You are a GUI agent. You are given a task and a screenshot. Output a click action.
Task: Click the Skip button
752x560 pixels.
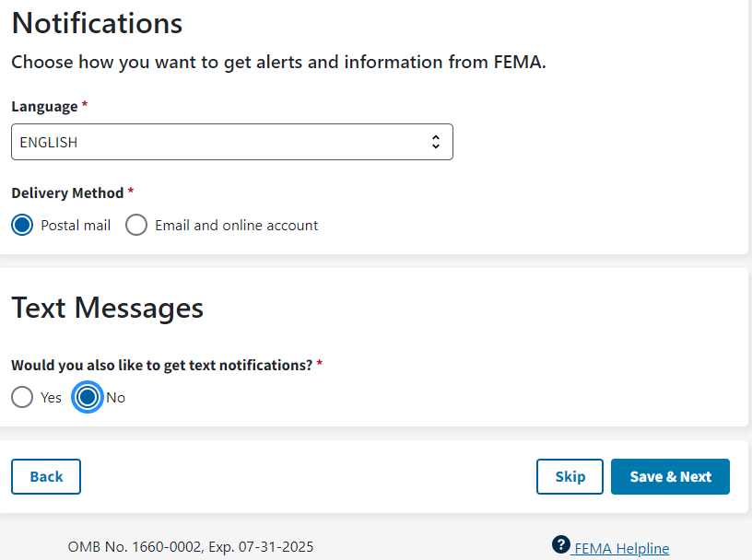point(570,476)
